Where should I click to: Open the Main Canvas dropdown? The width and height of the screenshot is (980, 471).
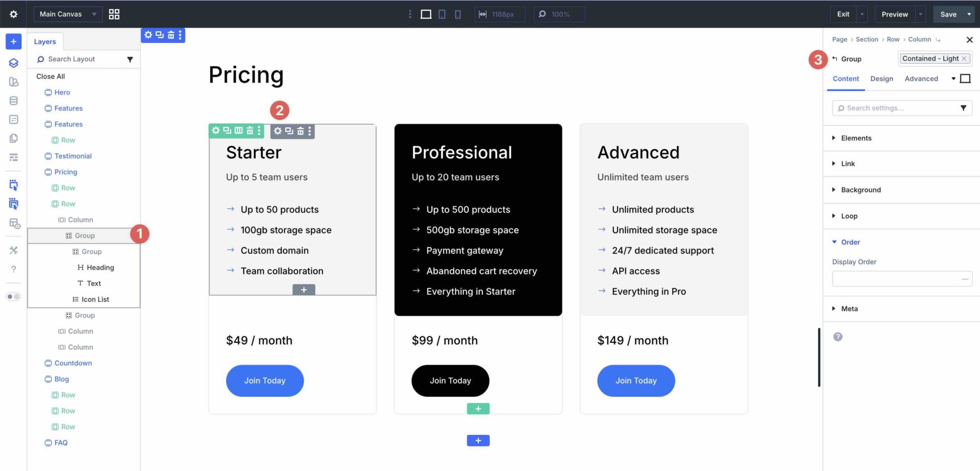(67, 14)
